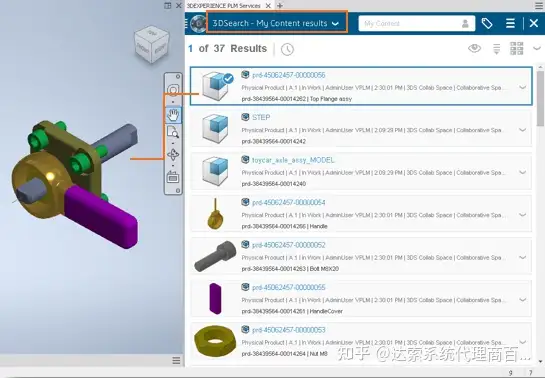Screen dimensions: 545x378
Task: Click 'prd-38439564-00014242' text on STEP row
Action: pyautogui.click(x=274, y=141)
